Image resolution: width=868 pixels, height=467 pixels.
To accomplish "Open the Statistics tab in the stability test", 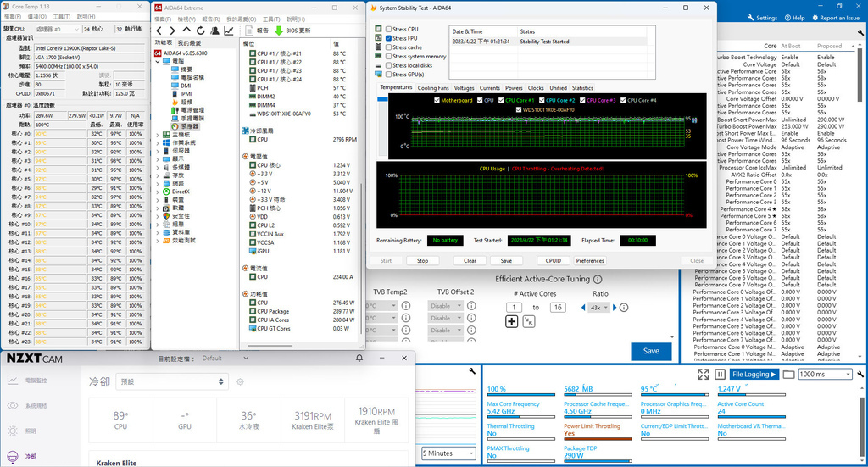I will (x=582, y=88).
